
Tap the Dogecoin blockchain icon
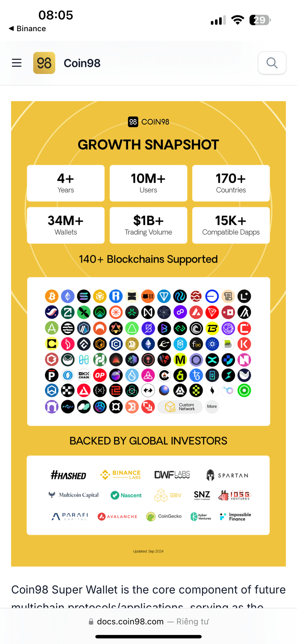point(132,344)
